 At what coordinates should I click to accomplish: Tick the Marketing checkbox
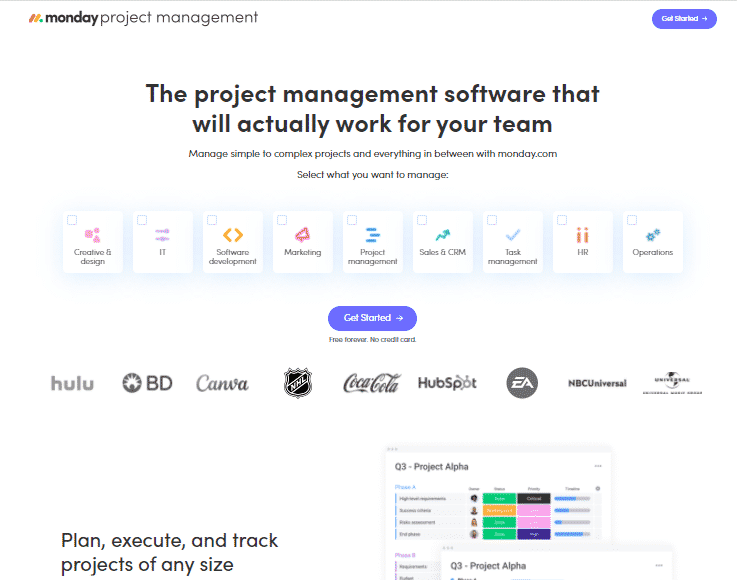pos(282,220)
